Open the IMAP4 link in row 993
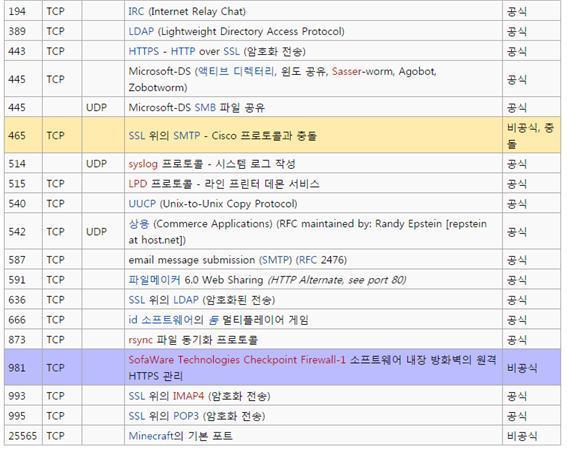 (x=188, y=396)
